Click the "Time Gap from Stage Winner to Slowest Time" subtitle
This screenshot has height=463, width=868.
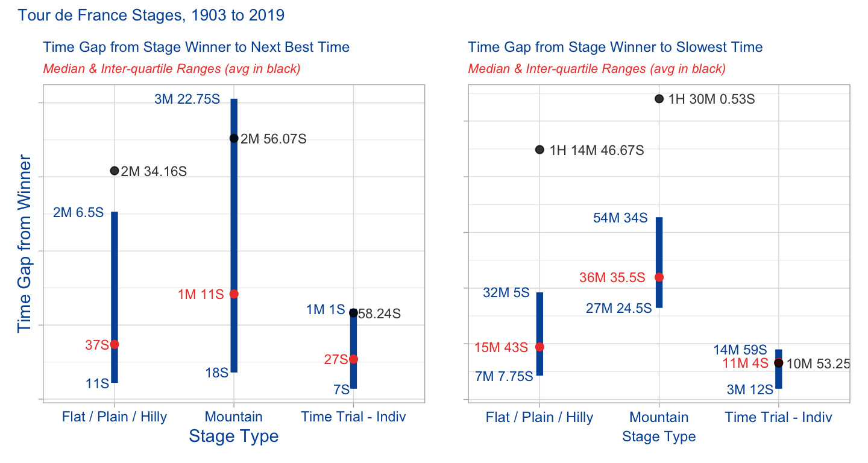pos(615,47)
